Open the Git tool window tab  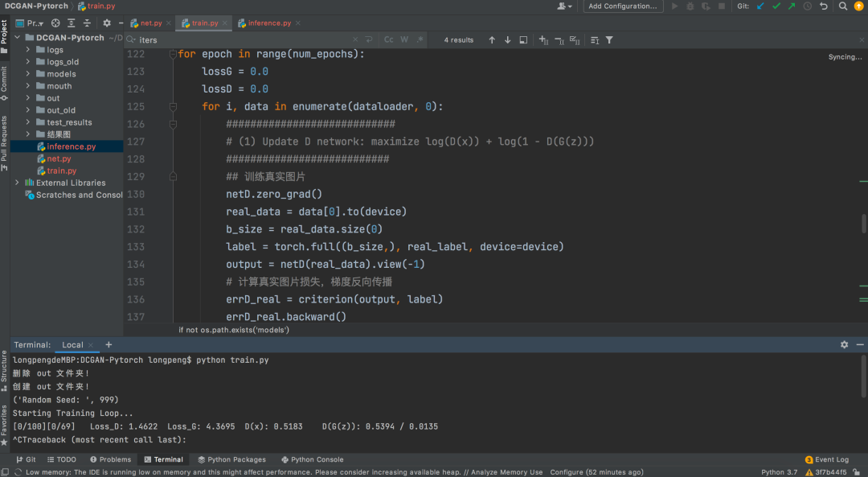tap(26, 460)
